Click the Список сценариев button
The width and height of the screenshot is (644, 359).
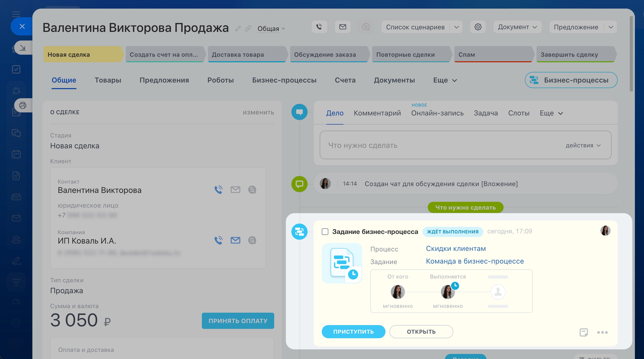[x=415, y=27]
